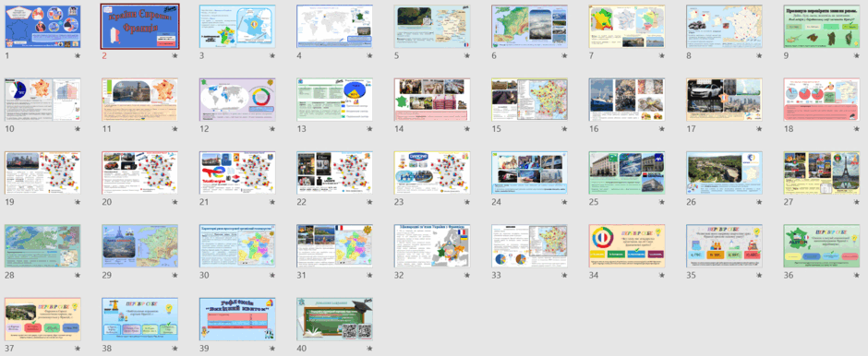This screenshot has width=868, height=356.
Task: Select slide 12 with the world map
Action: tap(237, 100)
